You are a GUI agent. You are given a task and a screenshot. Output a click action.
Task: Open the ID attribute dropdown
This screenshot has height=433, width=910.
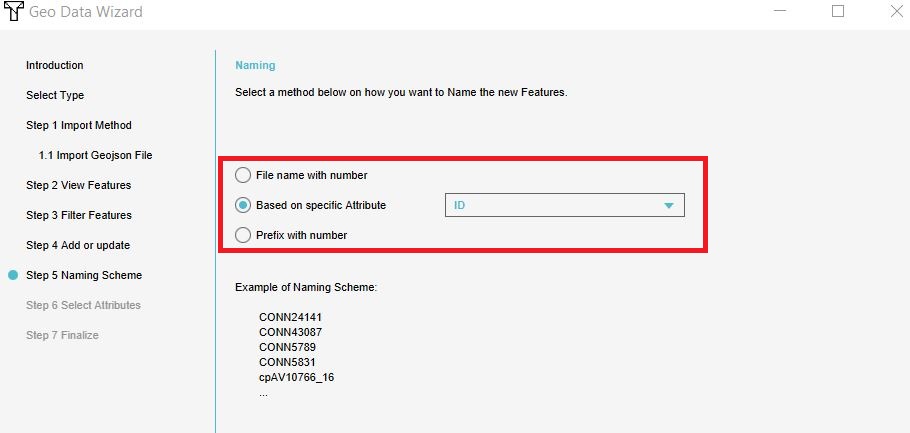(x=563, y=205)
